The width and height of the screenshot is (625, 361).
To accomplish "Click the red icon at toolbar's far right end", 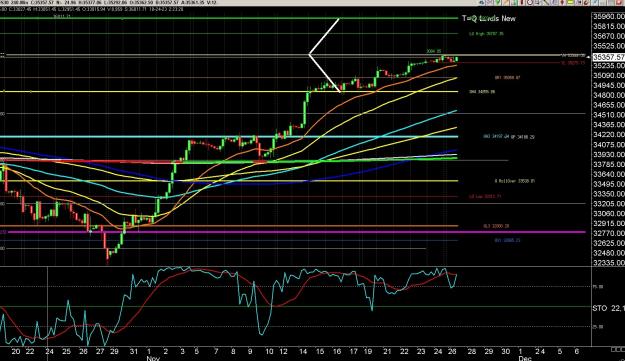I will [x=619, y=2].
